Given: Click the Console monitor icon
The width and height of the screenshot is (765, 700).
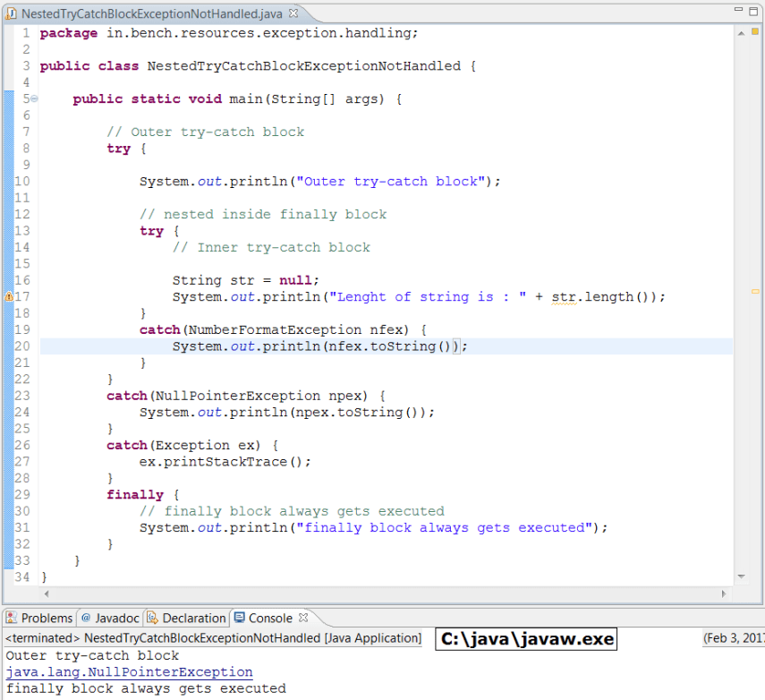Looking at the screenshot, I should pyautogui.click(x=239, y=618).
